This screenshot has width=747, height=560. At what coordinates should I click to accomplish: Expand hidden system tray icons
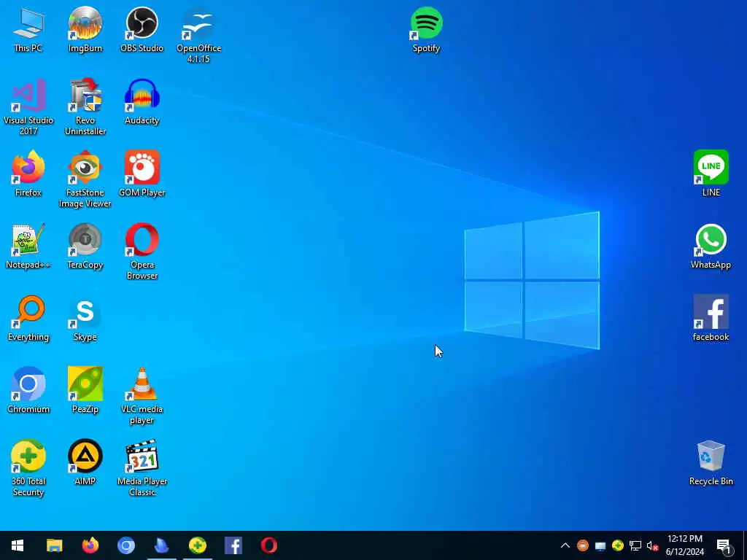pos(565,545)
